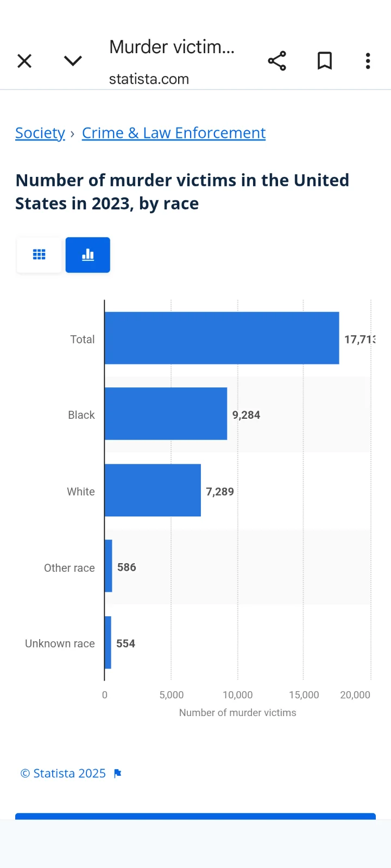
Task: Tap the Unknown race bar
Action: 108,643
